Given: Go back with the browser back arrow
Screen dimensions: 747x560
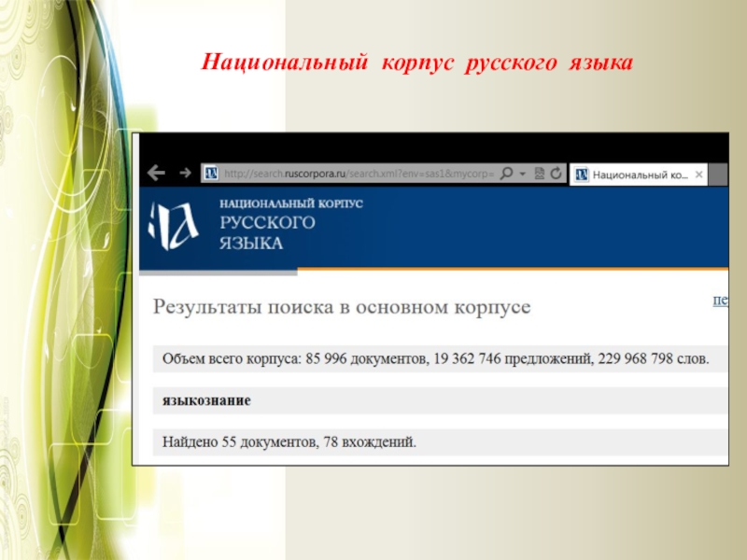Looking at the screenshot, I should click(x=156, y=173).
